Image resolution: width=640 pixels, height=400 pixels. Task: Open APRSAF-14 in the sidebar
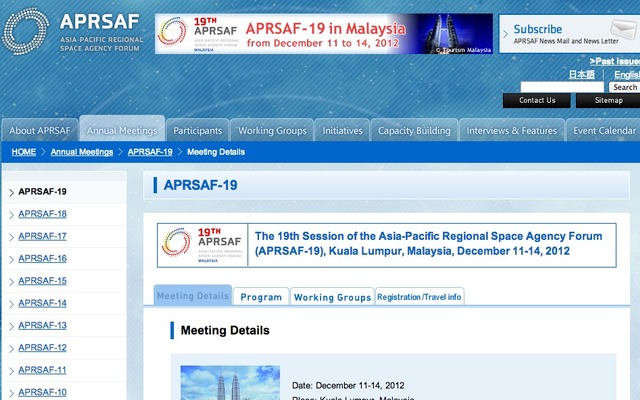click(42, 303)
